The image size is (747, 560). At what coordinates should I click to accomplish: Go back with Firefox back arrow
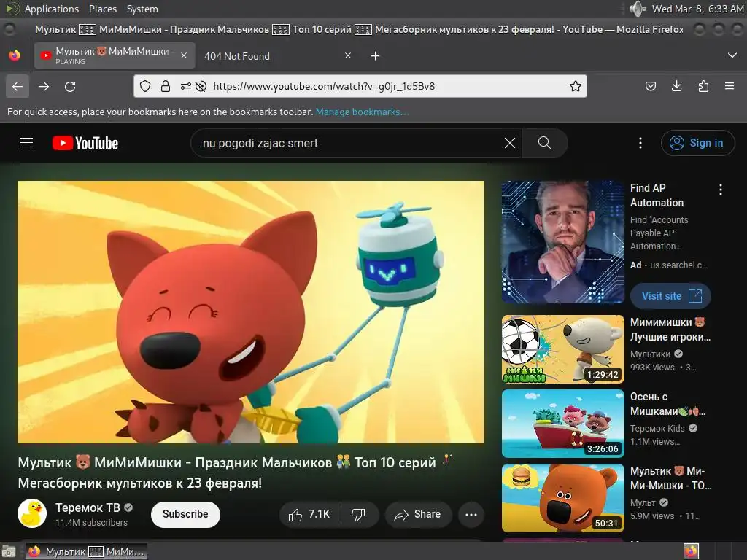18,87
